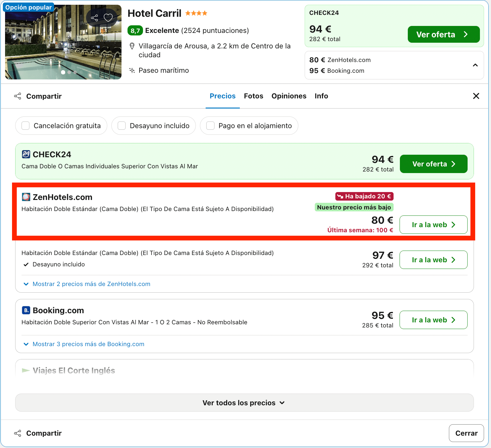Viewport: 491px width, 448px height.
Task: Expand Ver todos los precios
Action: coord(245,403)
